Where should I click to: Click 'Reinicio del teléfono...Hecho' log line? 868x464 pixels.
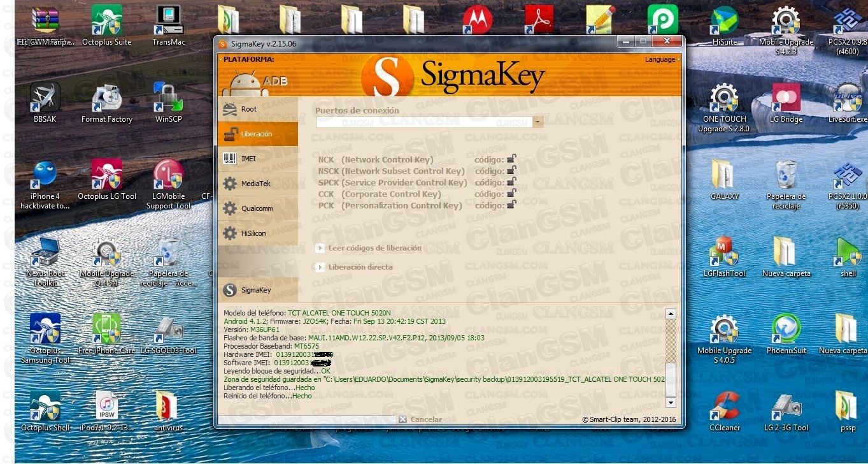click(267, 396)
